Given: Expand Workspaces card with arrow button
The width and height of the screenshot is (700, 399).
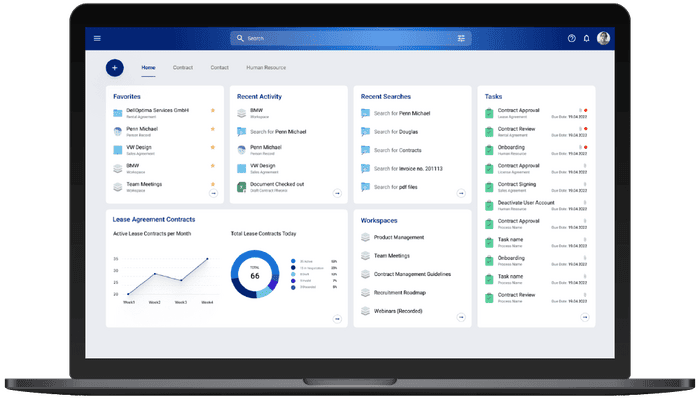Looking at the screenshot, I should tap(461, 317).
